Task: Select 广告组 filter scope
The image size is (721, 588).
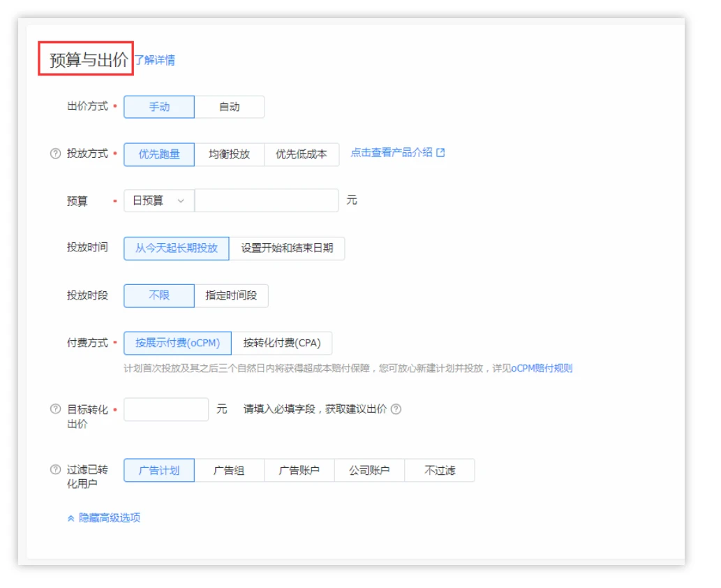Action: tap(229, 470)
